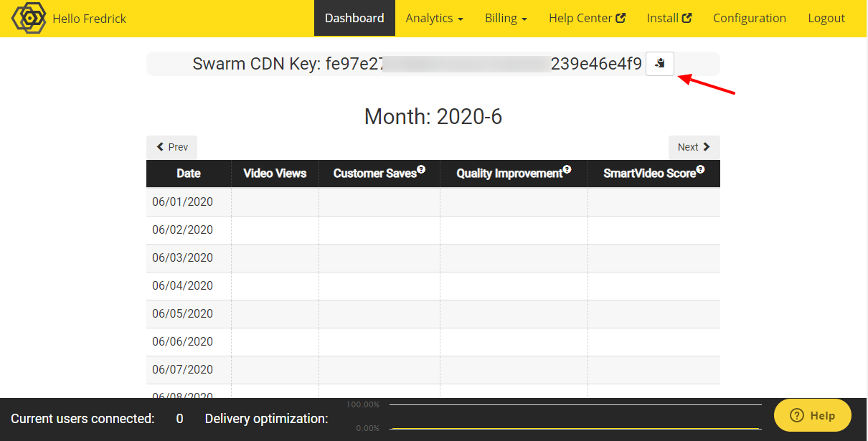Click the Delivery optimization chart

(575, 417)
